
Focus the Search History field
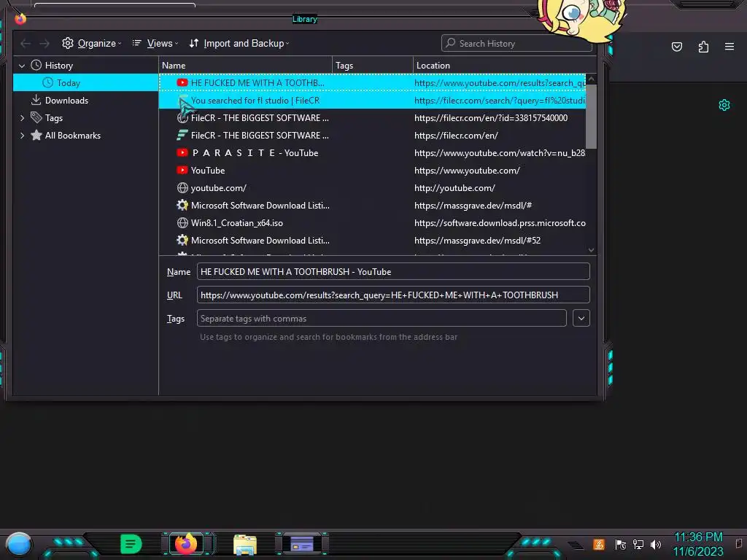point(516,43)
